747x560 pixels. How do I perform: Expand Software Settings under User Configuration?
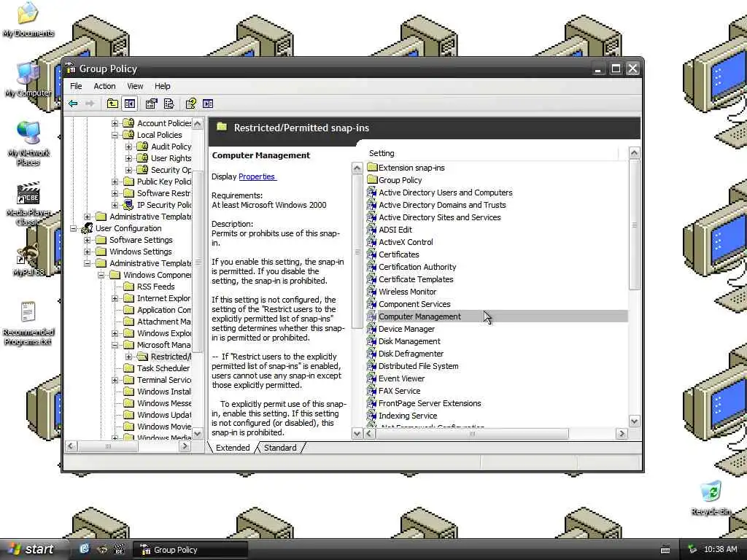(88, 241)
